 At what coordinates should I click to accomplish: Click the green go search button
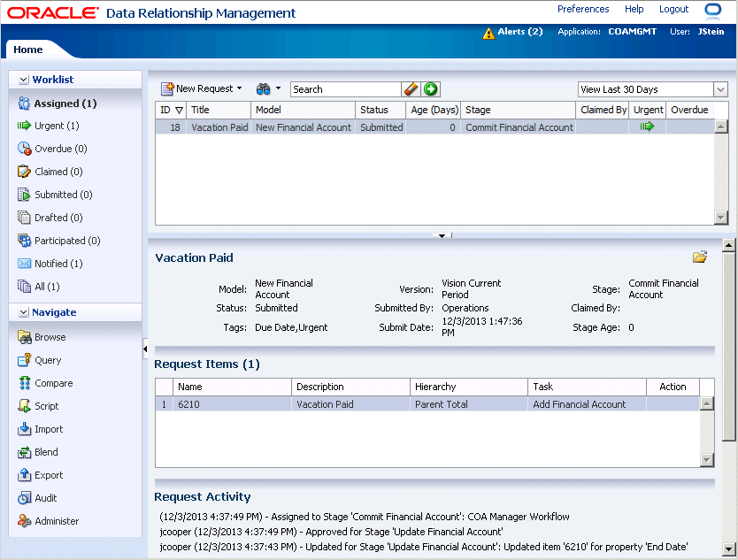431,89
